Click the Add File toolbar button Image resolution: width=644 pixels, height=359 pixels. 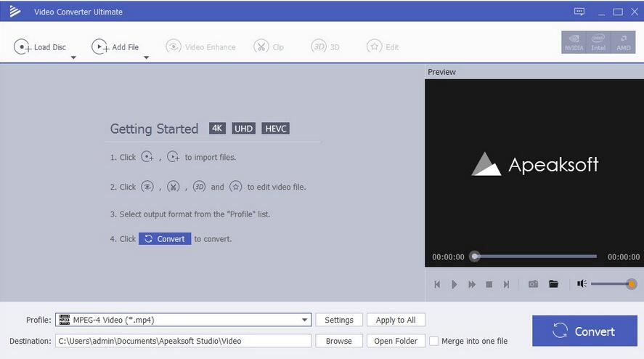tap(115, 47)
